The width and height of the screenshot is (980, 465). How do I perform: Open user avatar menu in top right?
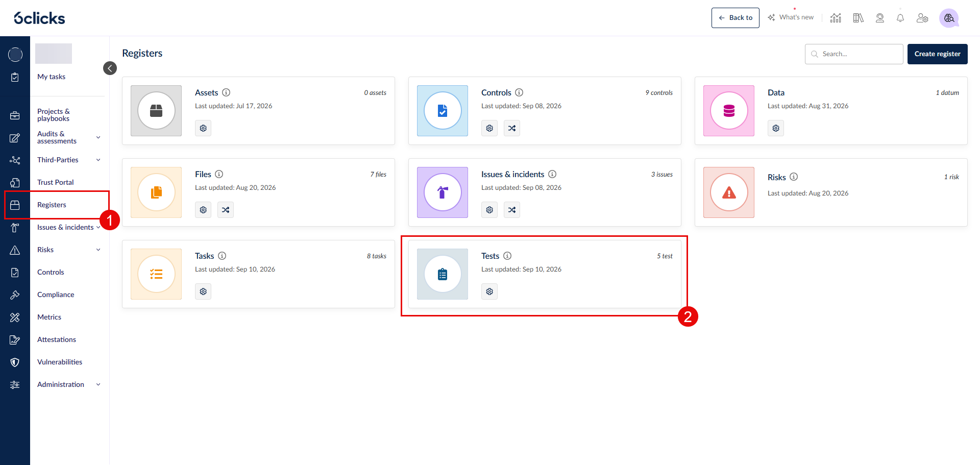coord(949,18)
